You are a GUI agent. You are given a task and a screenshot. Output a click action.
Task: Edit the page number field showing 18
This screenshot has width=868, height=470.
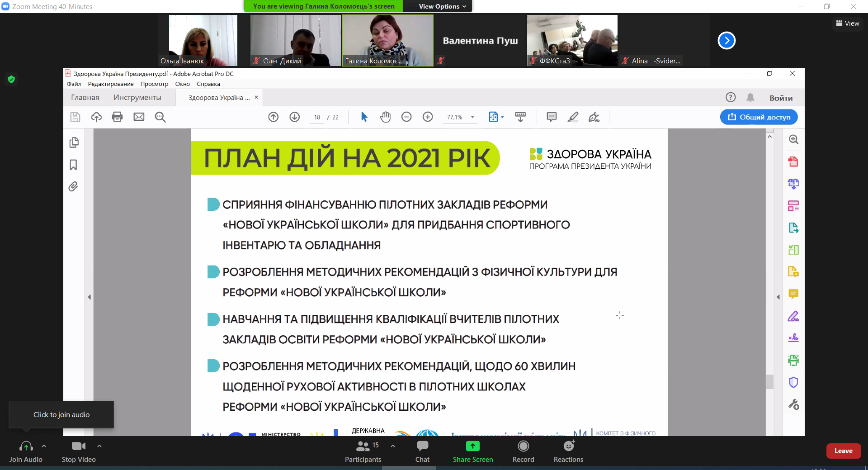[x=317, y=117]
